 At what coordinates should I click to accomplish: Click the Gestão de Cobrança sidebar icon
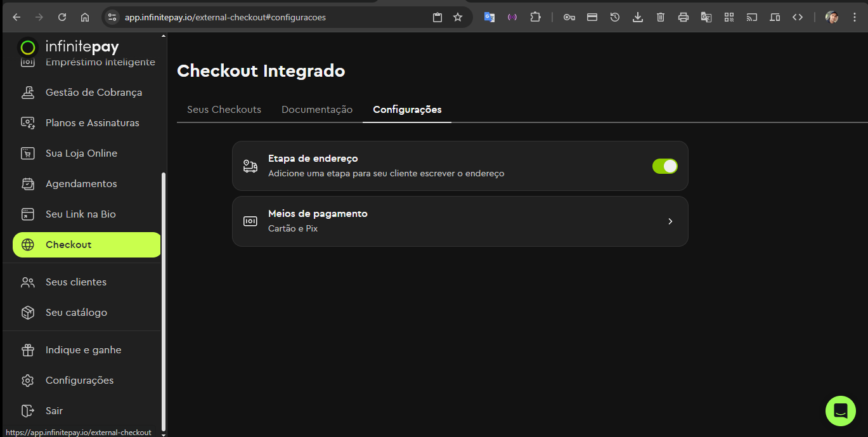coord(28,93)
